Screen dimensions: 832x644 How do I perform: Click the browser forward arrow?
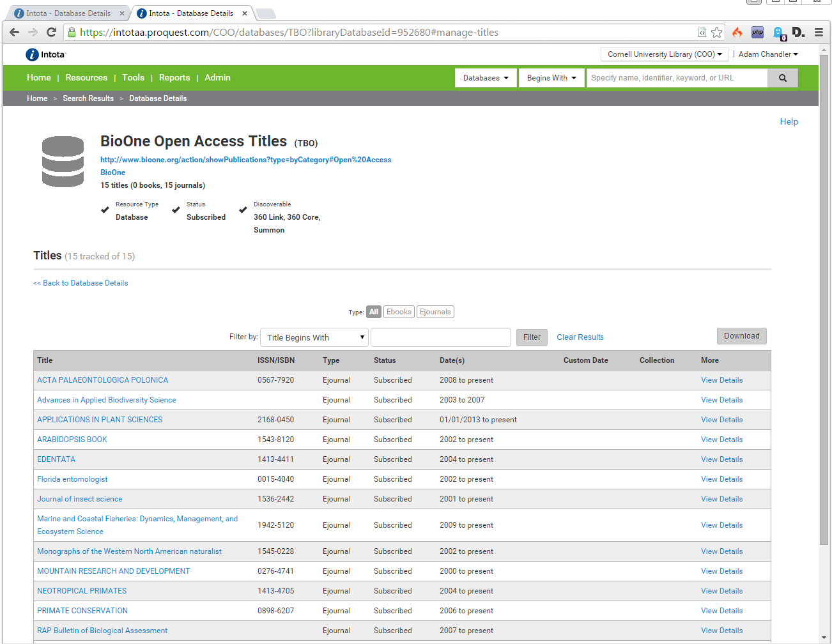(x=33, y=32)
